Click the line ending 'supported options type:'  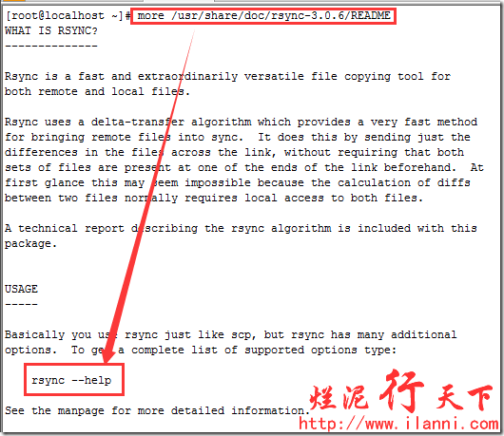(201, 350)
